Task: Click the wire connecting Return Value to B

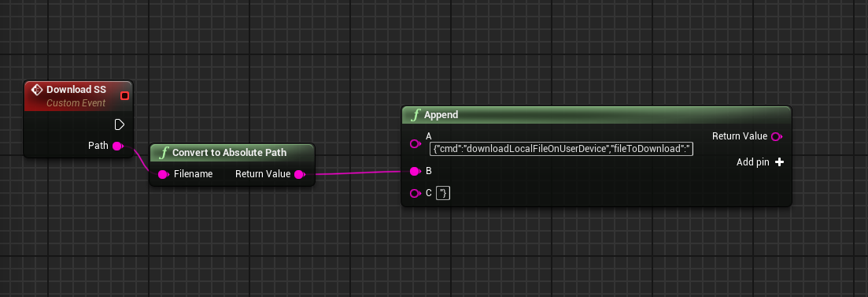Action: pyautogui.click(x=357, y=173)
